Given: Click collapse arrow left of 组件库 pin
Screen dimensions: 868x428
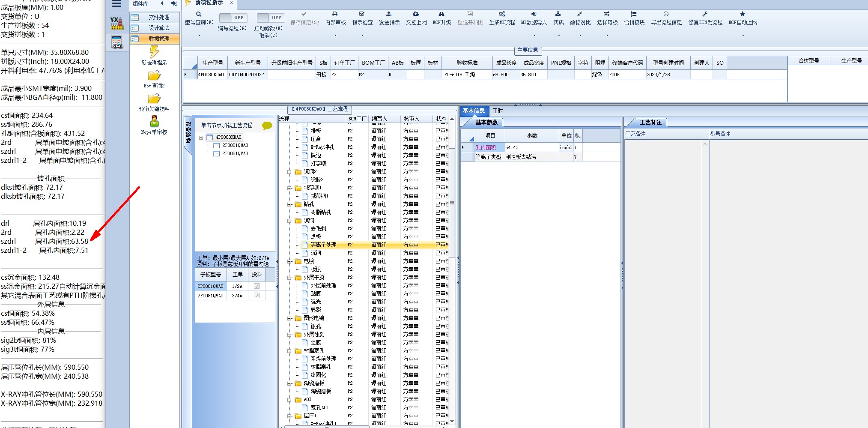Looking at the screenshot, I should tap(162, 3).
